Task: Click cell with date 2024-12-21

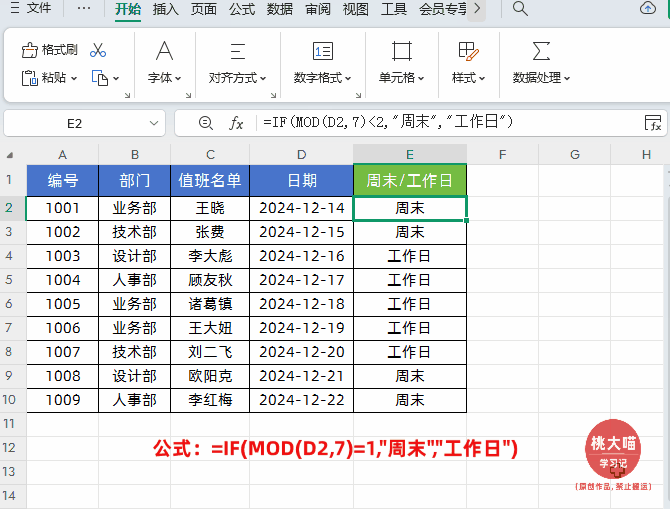Action: click(302, 376)
